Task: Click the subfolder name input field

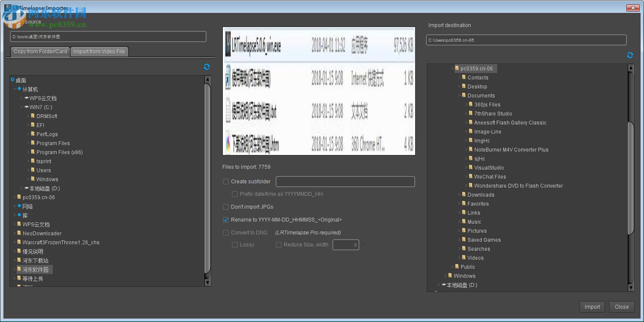Action: pos(345,182)
